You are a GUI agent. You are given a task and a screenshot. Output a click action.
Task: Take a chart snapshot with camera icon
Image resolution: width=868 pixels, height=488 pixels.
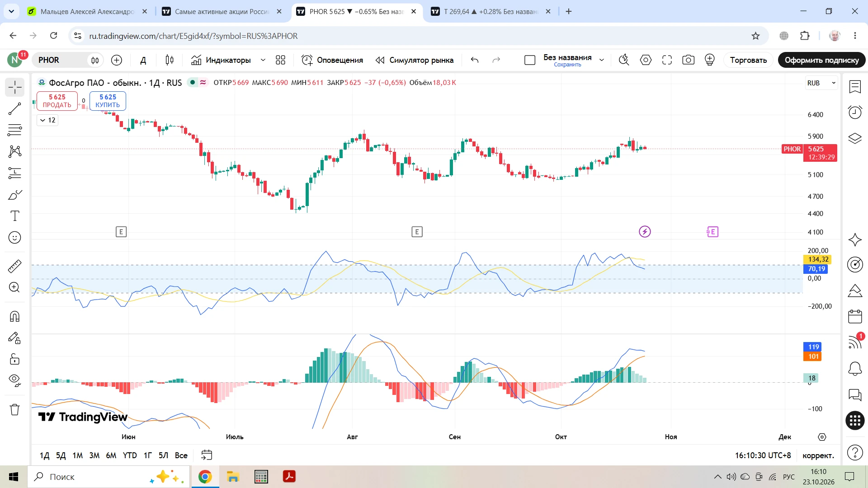(688, 60)
